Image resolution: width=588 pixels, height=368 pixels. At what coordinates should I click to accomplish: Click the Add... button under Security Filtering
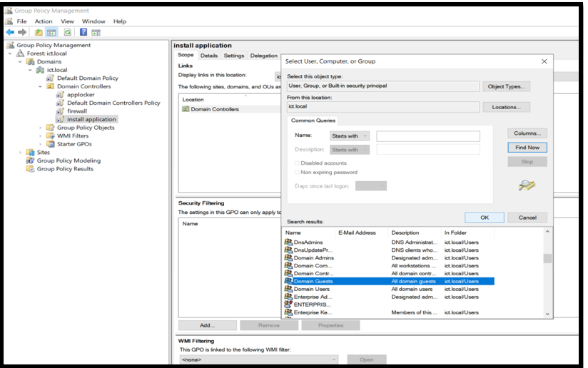(208, 325)
